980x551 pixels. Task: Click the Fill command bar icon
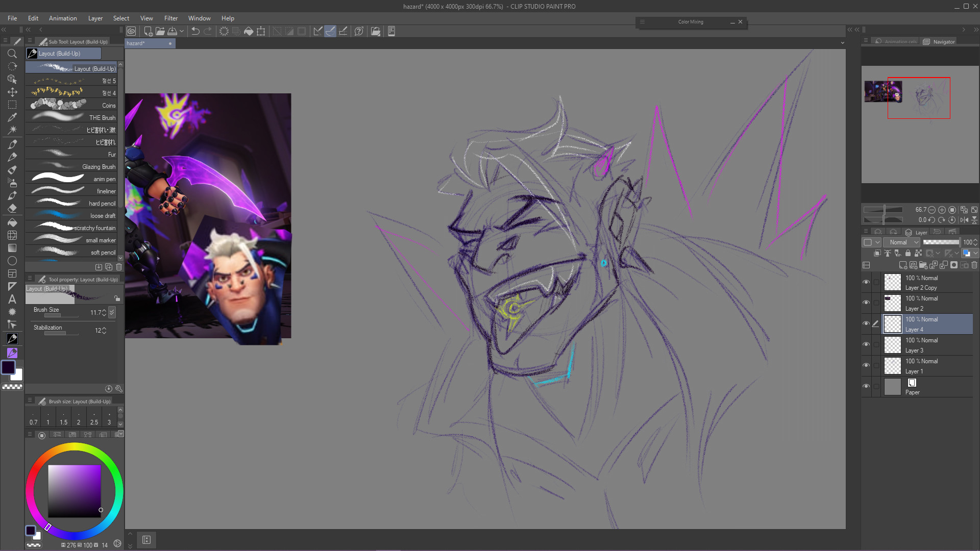(249, 31)
